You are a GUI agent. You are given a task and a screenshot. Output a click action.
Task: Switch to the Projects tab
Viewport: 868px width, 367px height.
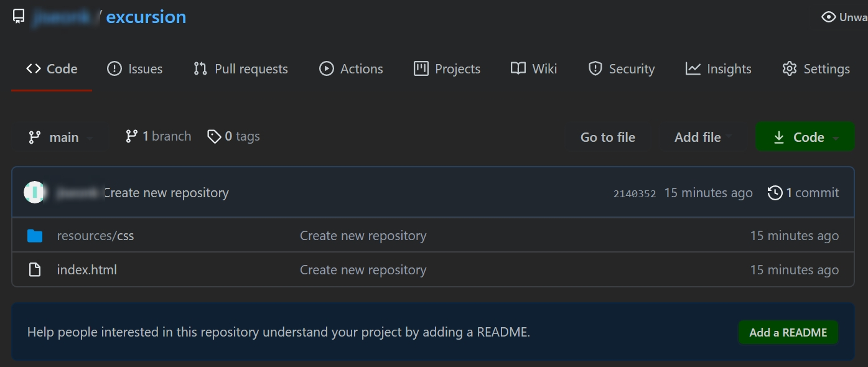pyautogui.click(x=447, y=69)
